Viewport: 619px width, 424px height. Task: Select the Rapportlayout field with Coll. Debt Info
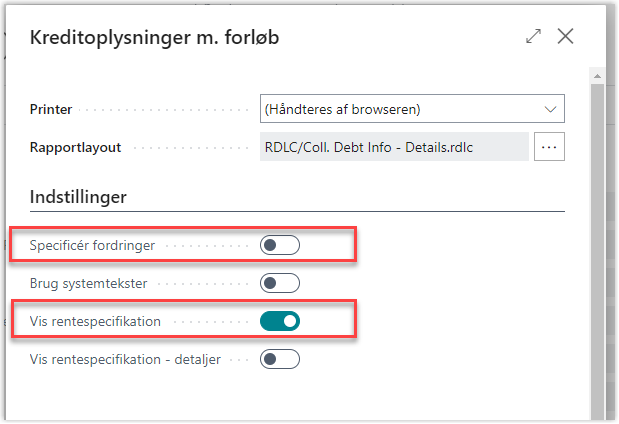pos(394,147)
